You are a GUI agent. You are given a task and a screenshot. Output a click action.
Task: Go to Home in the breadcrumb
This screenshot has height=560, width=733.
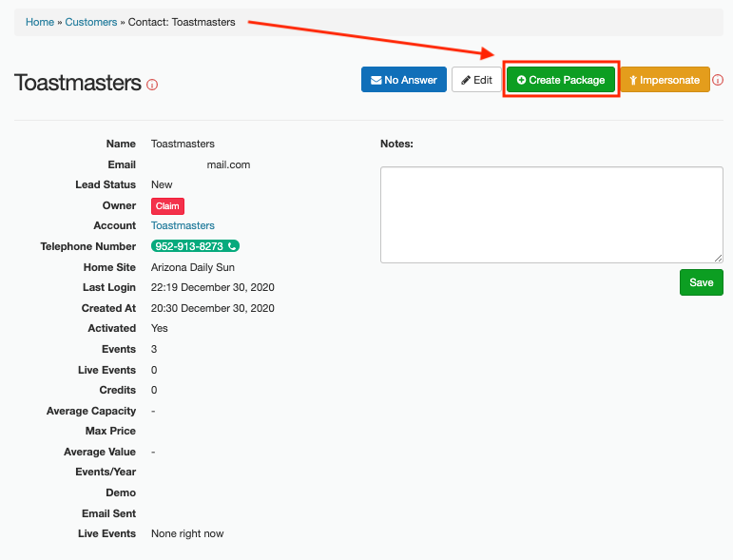[x=40, y=22]
